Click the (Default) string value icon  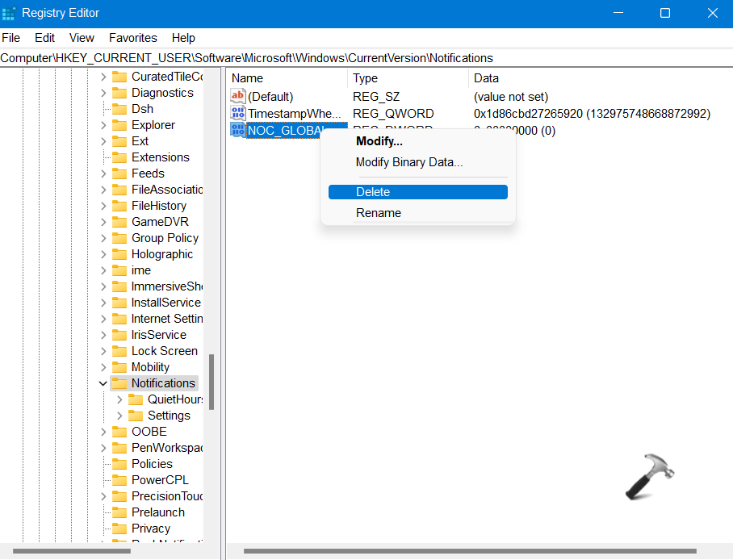(237, 97)
